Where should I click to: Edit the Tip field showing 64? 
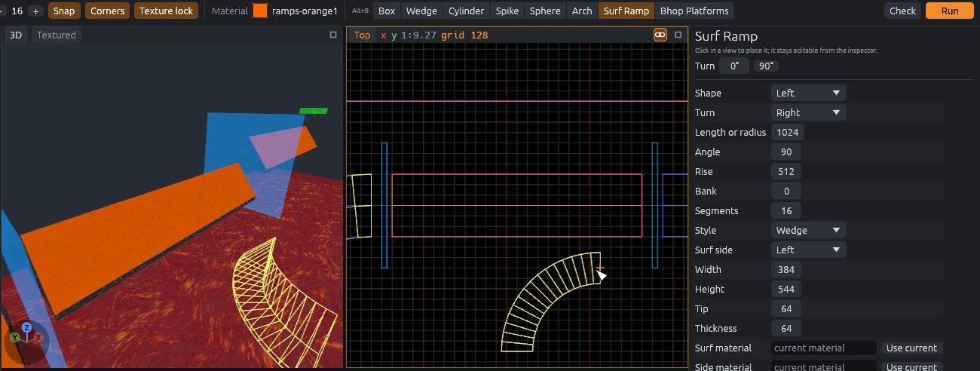click(x=786, y=308)
